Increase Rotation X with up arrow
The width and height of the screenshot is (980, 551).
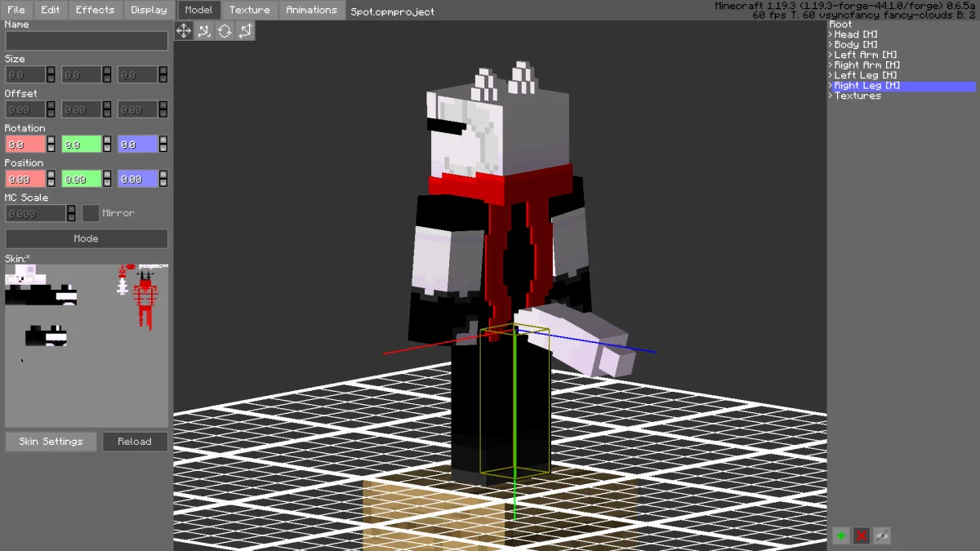pos(51,140)
